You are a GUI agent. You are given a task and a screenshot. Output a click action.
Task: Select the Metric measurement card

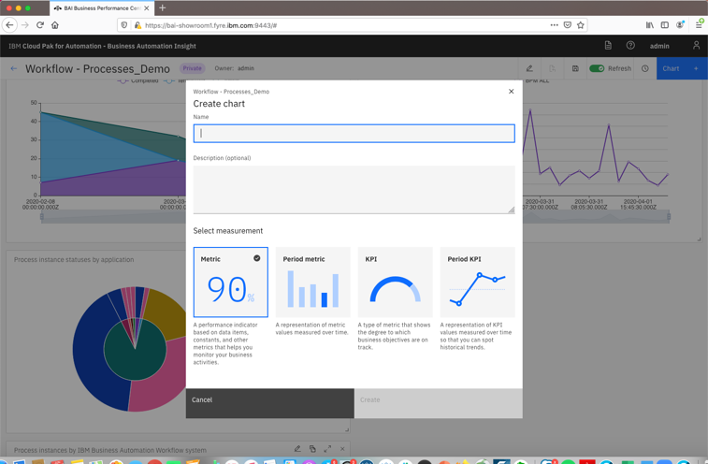(x=231, y=282)
